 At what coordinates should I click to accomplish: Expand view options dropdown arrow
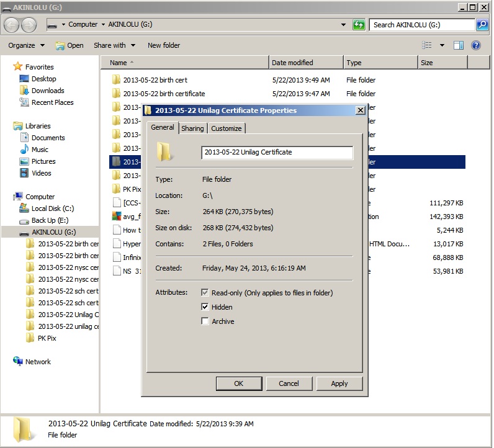click(x=442, y=45)
